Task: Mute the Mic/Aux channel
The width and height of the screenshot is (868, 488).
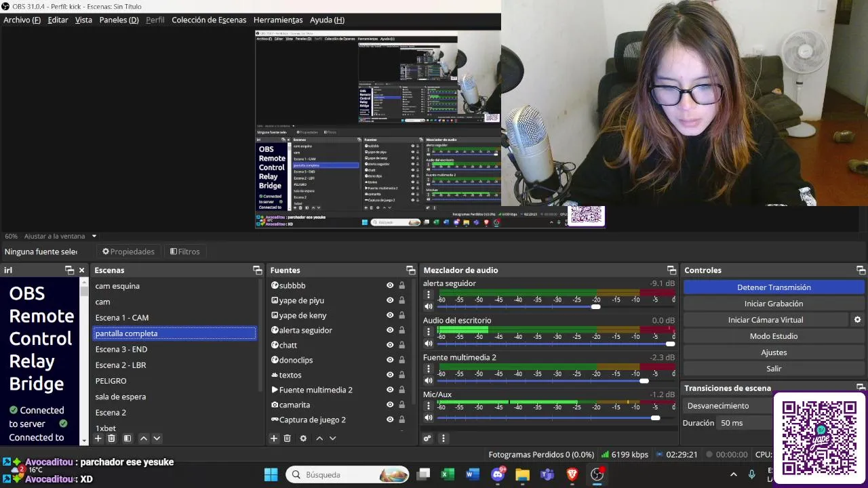Action: (428, 418)
